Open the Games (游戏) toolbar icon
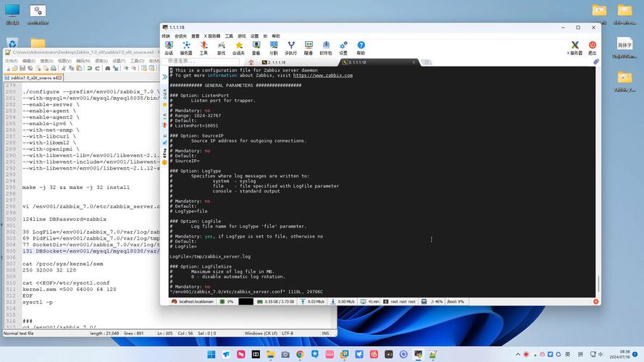 (x=222, y=48)
